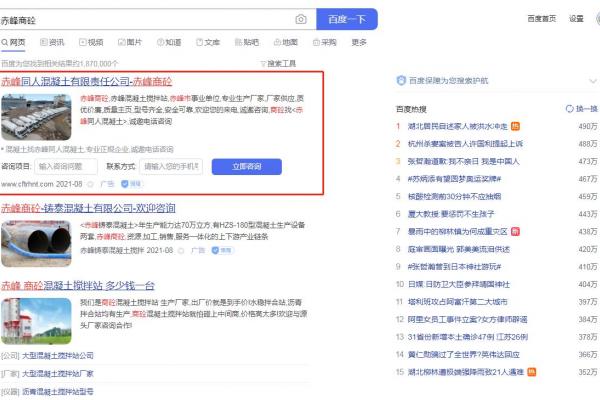
Task: Open the 贴吧 tab
Action: coord(247,42)
